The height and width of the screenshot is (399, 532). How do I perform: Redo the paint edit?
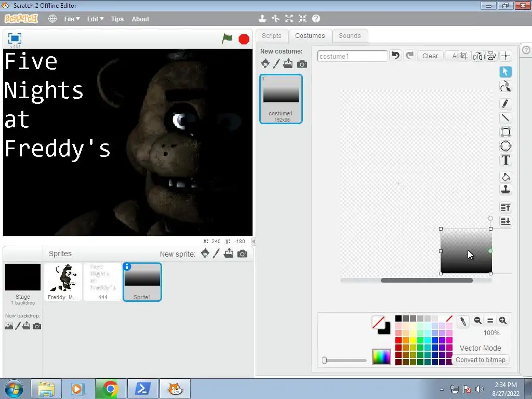point(409,55)
